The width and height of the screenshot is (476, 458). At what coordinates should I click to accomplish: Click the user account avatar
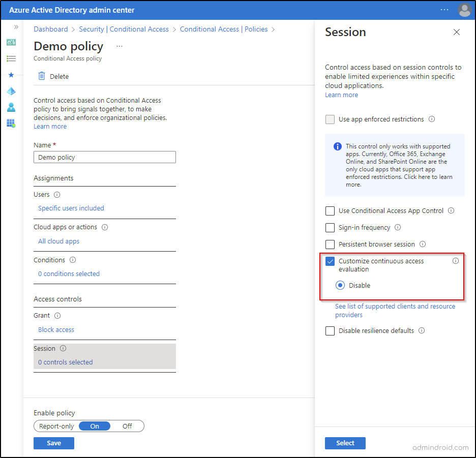point(464,10)
